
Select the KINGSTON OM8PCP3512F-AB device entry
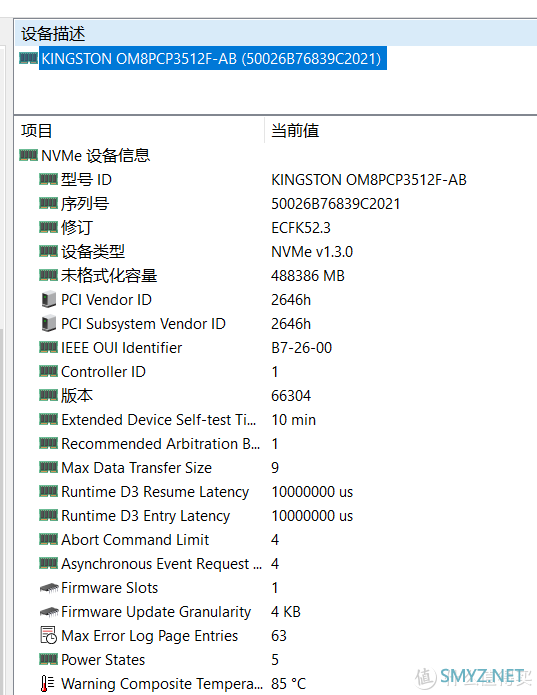[213, 59]
